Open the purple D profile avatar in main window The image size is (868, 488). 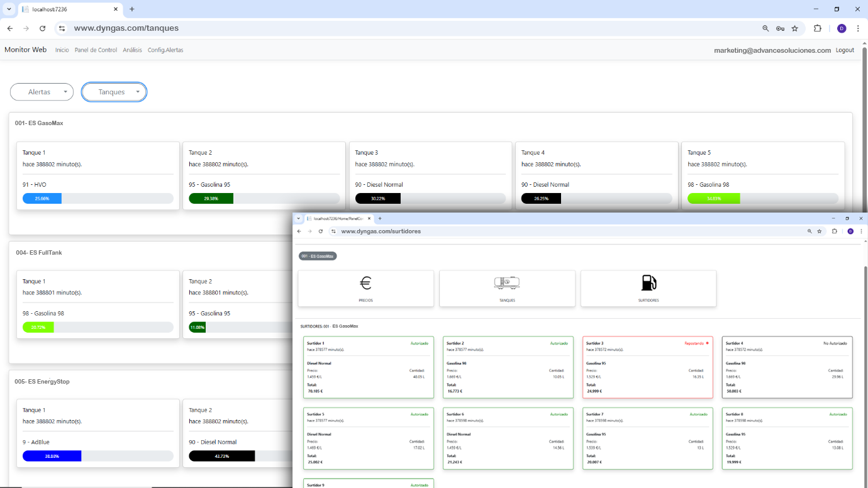842,28
